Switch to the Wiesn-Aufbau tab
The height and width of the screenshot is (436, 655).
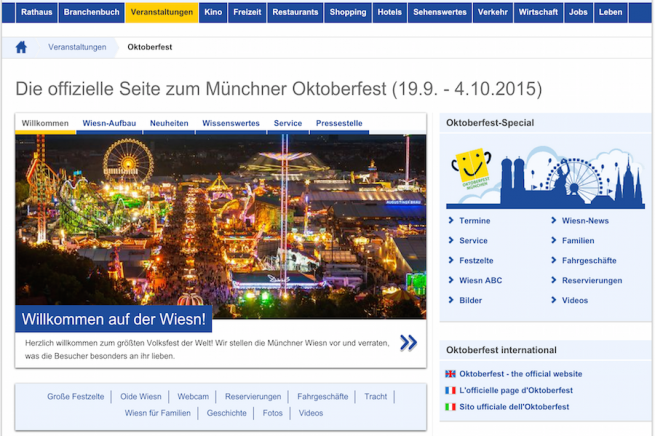click(x=109, y=124)
